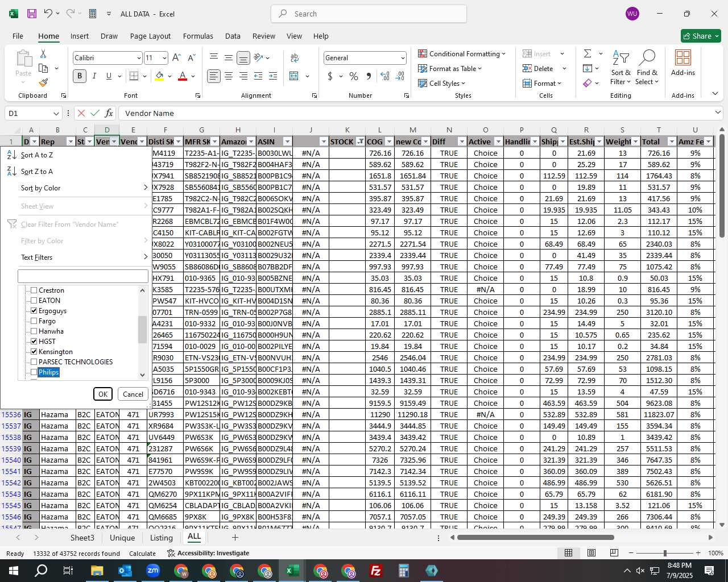Click the Insert Function fx icon
This screenshot has width=728, height=582.
(x=109, y=113)
